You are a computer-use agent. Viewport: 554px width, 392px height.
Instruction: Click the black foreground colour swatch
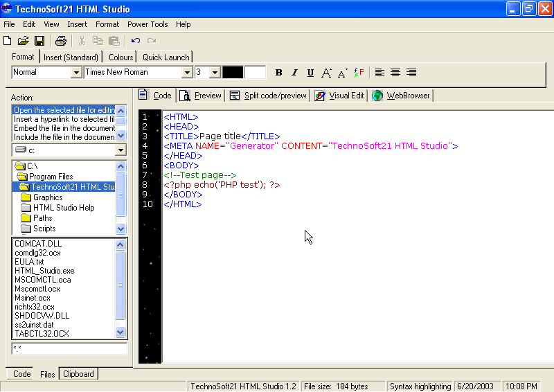pyautogui.click(x=233, y=72)
